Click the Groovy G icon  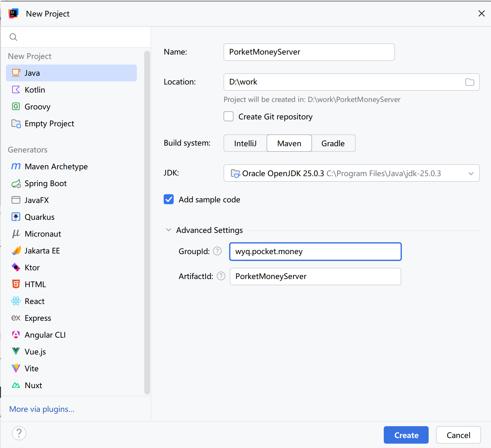[x=16, y=106]
